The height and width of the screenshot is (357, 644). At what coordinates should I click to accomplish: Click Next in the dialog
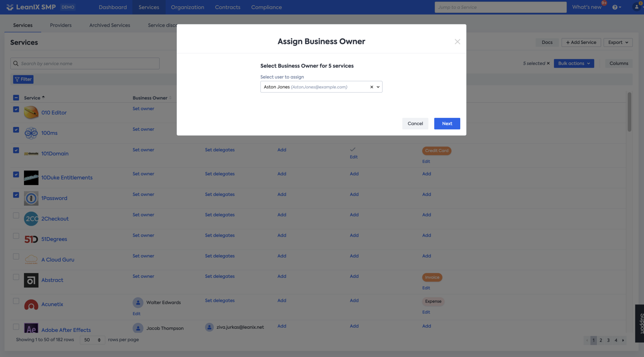[x=447, y=123]
